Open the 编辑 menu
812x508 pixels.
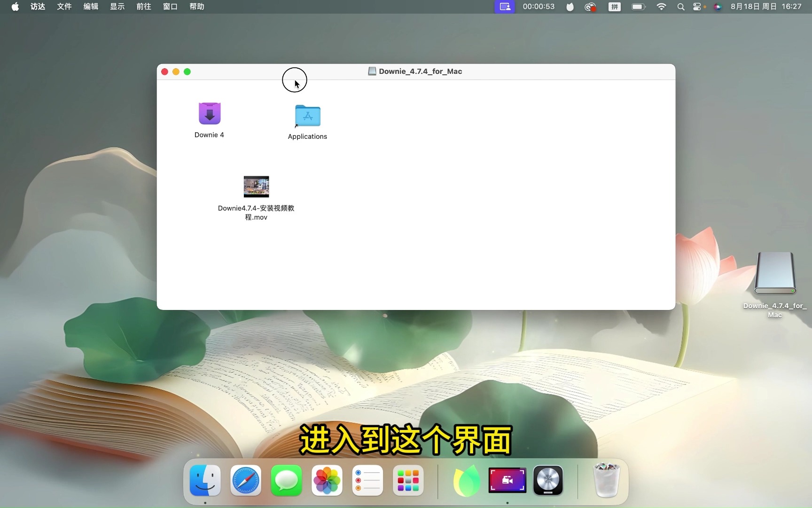pyautogui.click(x=91, y=7)
